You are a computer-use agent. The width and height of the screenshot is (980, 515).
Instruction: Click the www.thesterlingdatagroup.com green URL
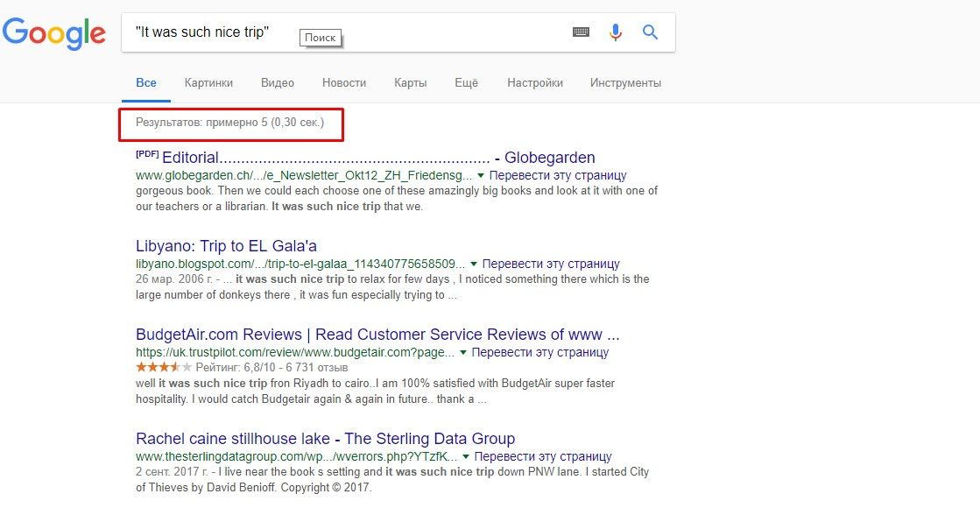click(x=296, y=456)
